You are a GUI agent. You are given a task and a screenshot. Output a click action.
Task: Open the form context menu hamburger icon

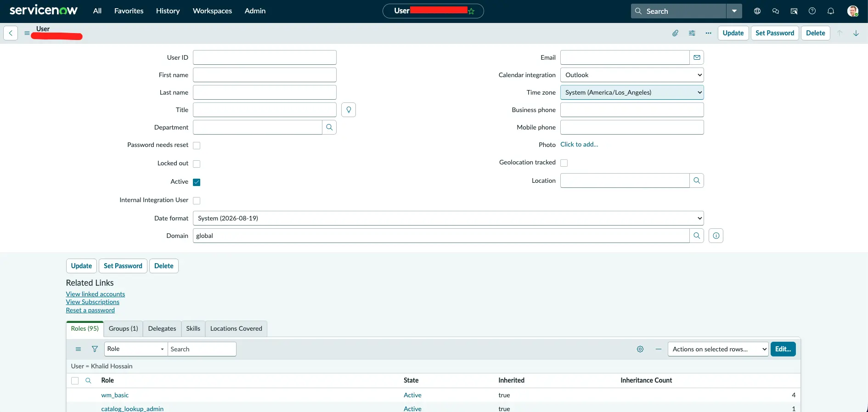click(x=27, y=33)
